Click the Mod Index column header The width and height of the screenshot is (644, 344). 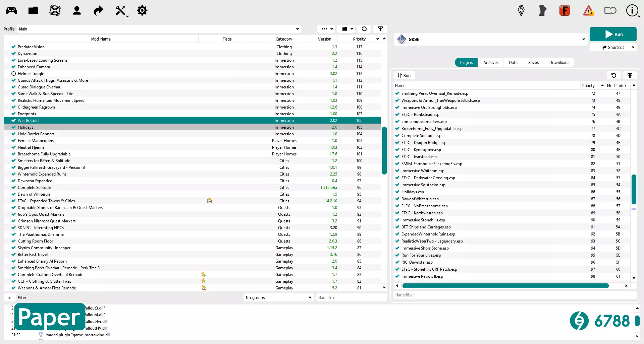pos(617,85)
